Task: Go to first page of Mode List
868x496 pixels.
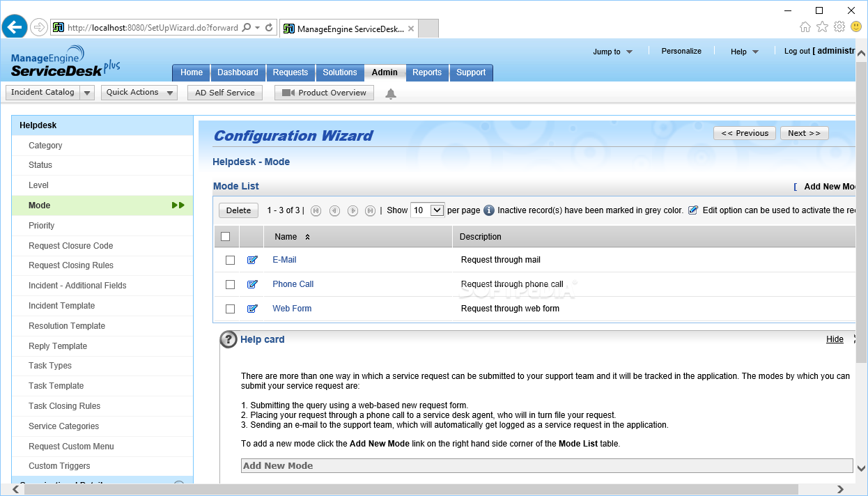Action: coord(316,210)
